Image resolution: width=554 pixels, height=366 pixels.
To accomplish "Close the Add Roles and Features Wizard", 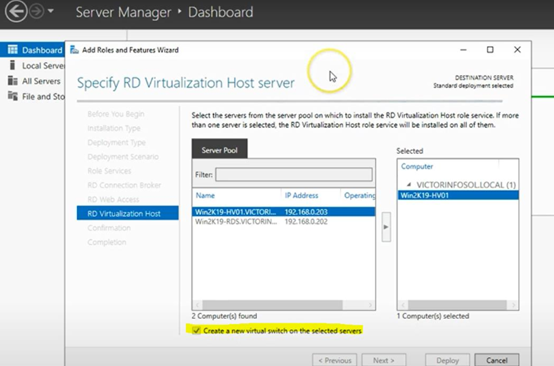I will [517, 50].
